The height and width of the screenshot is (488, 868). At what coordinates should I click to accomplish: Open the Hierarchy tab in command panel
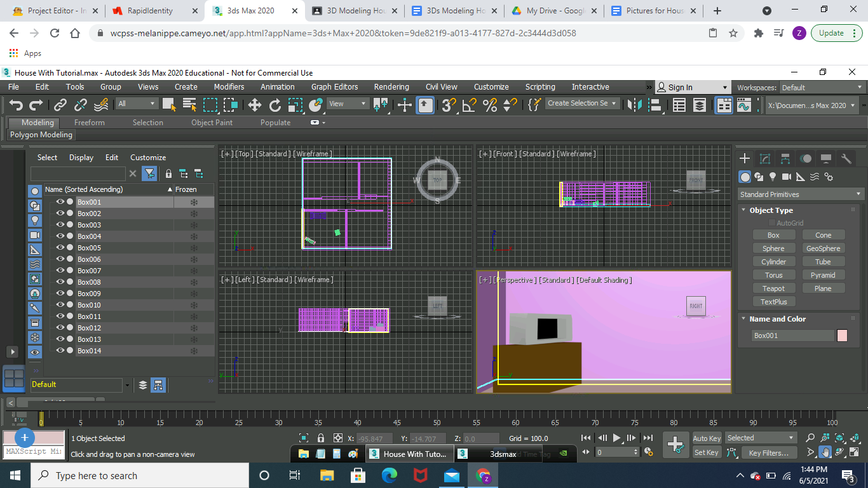coord(785,158)
